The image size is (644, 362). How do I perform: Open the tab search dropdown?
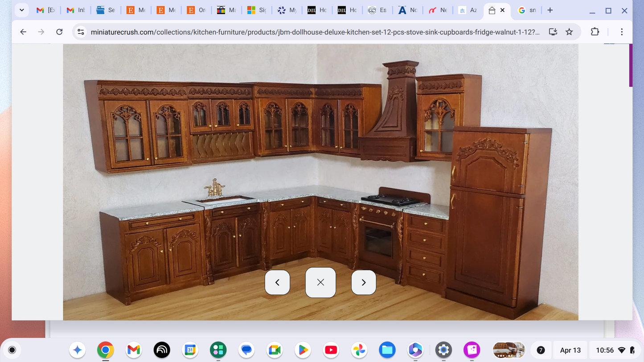(21, 10)
